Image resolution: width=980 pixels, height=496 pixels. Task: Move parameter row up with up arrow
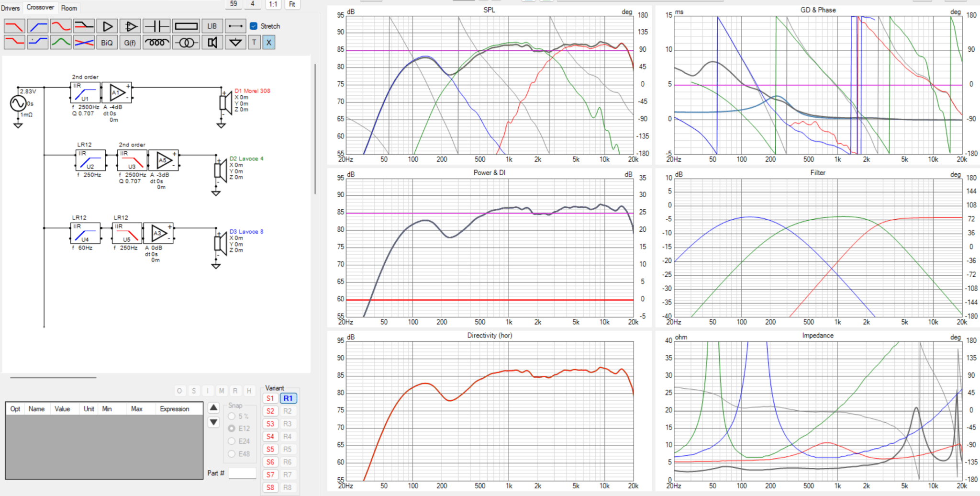coord(213,407)
